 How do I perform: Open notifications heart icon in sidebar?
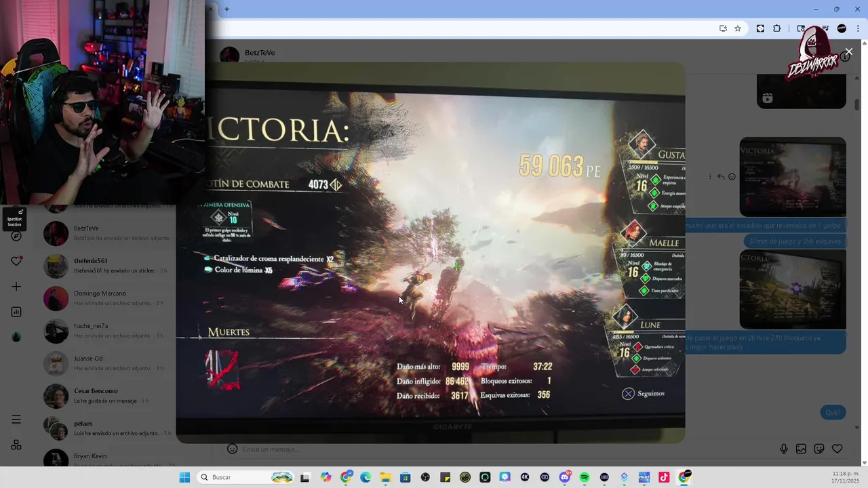[16, 261]
